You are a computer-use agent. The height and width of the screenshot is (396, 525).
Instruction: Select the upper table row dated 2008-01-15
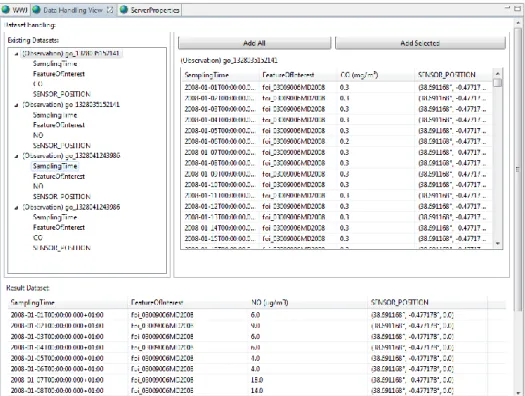click(336, 239)
